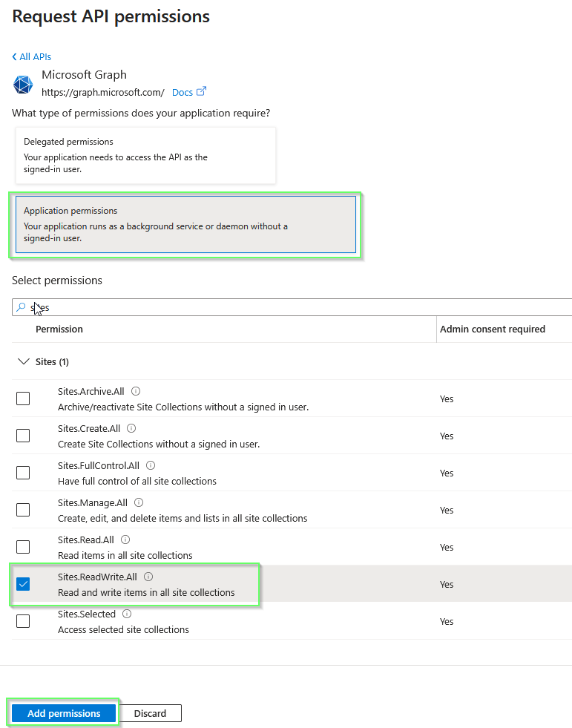Click the Add permissions button
The width and height of the screenshot is (572, 728).
(x=63, y=713)
